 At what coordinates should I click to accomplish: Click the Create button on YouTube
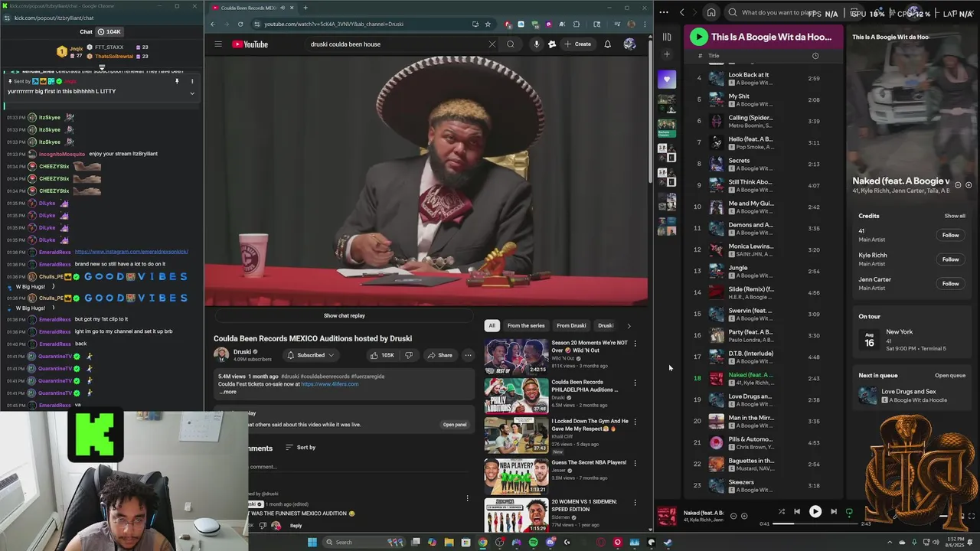tap(578, 44)
